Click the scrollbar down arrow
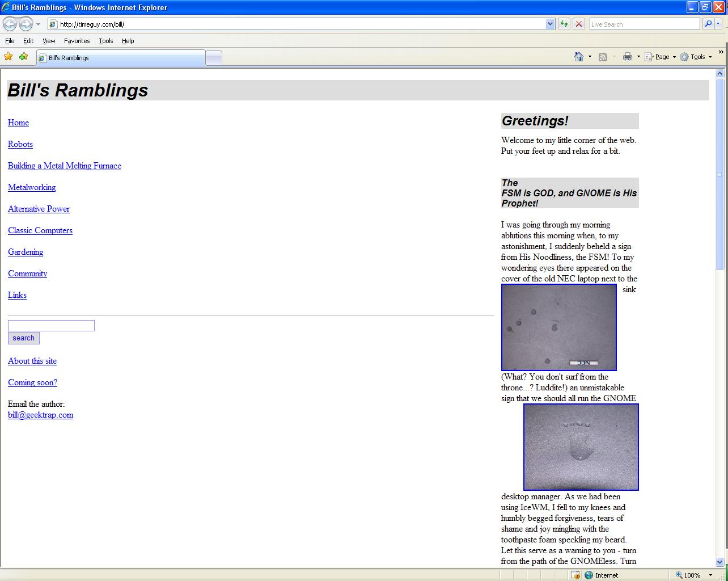The image size is (728, 581). [720, 562]
